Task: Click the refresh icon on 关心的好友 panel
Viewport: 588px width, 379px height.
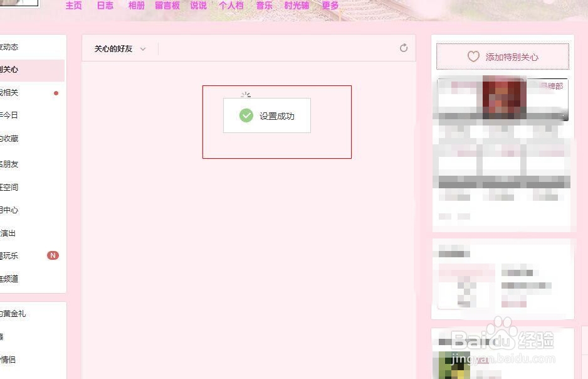Action: coord(404,47)
